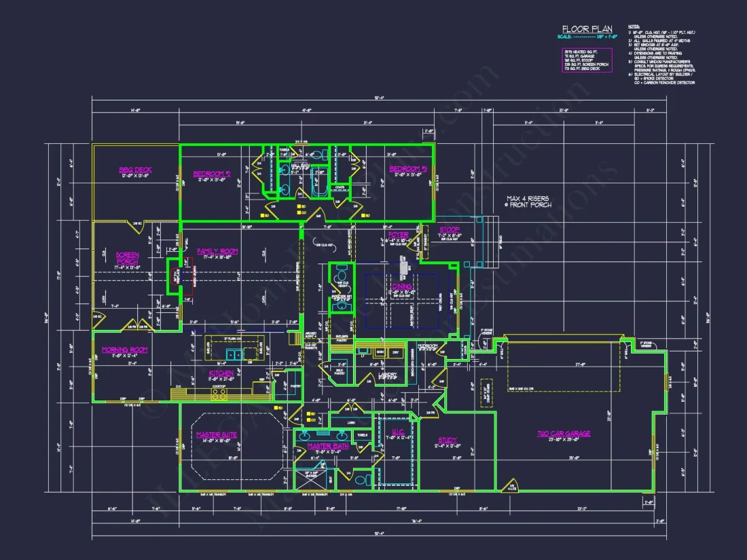This screenshot has width=747, height=560.
Task: Click the WASH appliance symbol in the Laundry
Action: [x=380, y=352]
